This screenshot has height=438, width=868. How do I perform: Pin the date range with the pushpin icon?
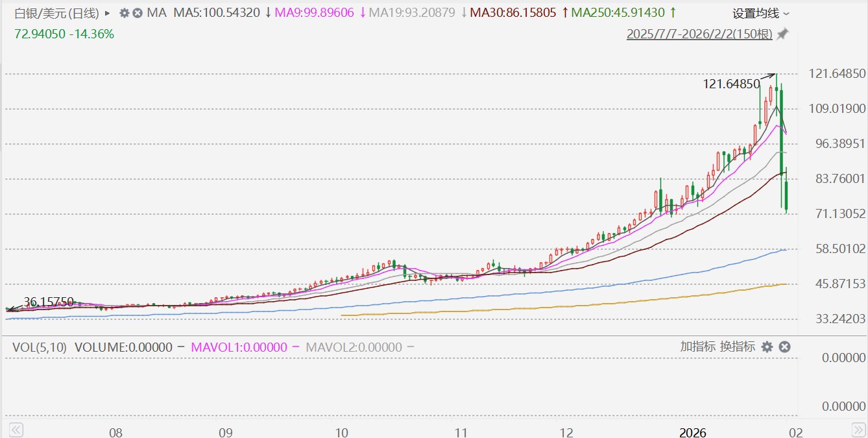(x=783, y=34)
